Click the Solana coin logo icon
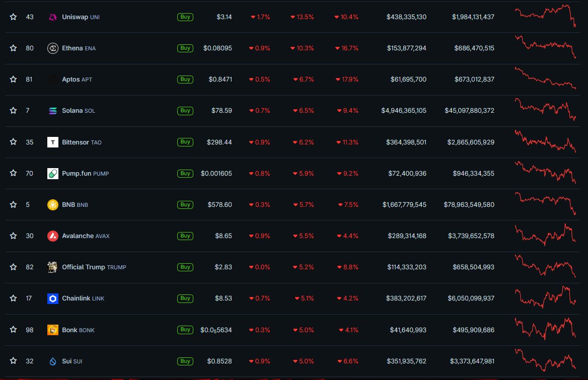This screenshot has width=588, height=380. point(53,111)
